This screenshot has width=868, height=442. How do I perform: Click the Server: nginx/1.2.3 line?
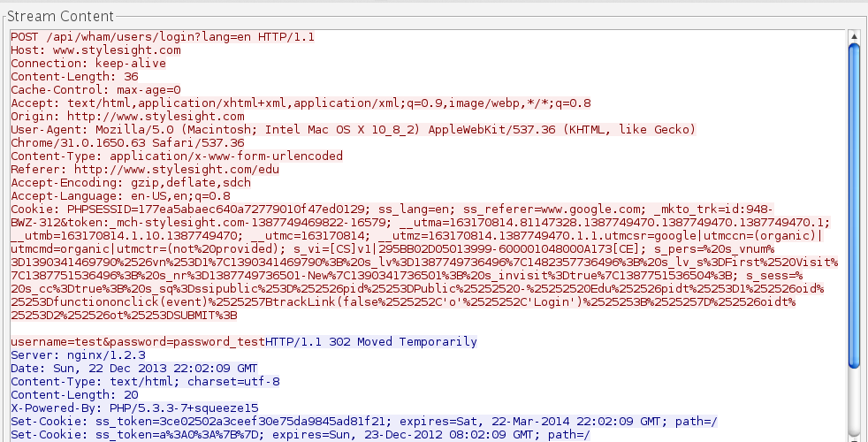(78, 355)
